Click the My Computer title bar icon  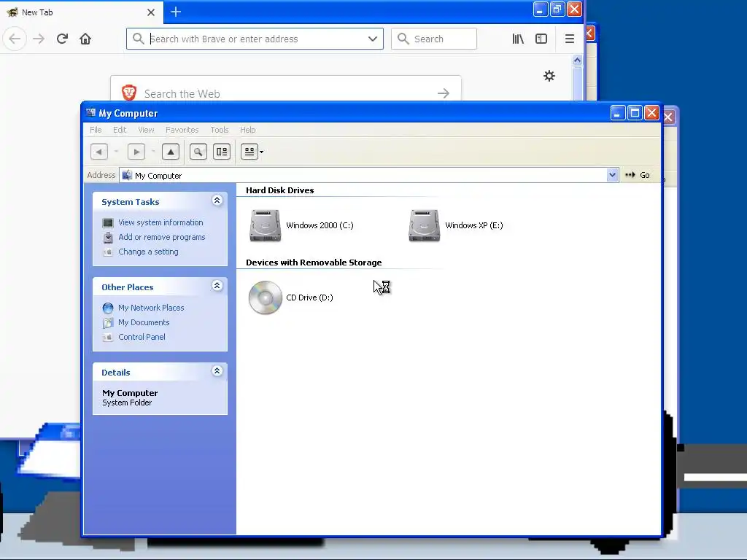click(x=90, y=113)
